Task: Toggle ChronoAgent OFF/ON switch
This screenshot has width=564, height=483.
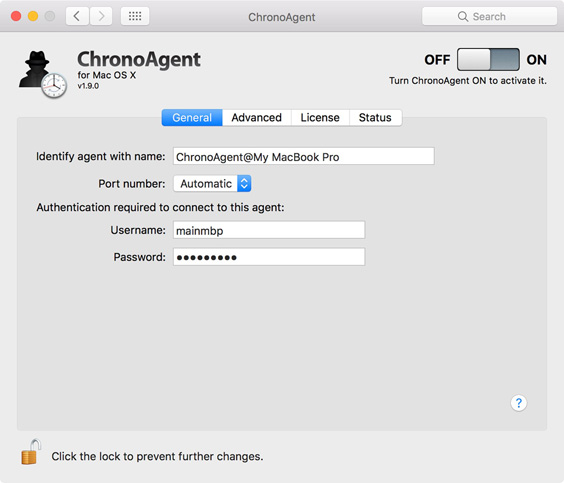Action: 488,59
